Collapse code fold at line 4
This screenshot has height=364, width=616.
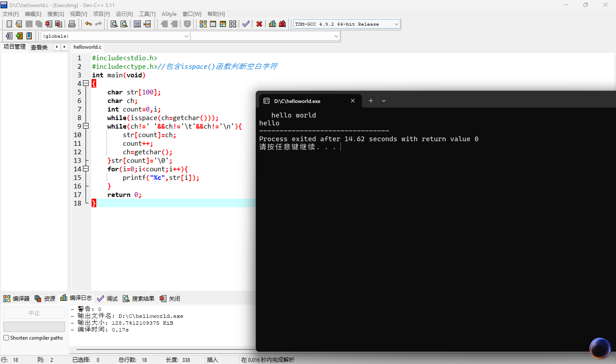86,83
